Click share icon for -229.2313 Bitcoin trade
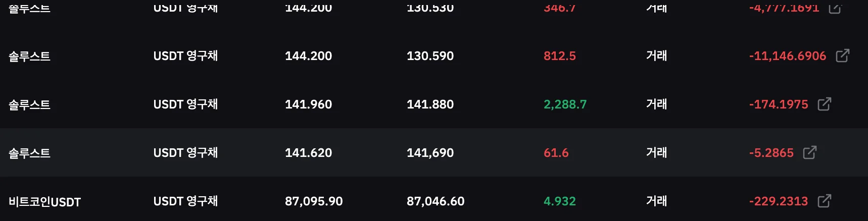Screen dimensions: 868x221 point(824,201)
